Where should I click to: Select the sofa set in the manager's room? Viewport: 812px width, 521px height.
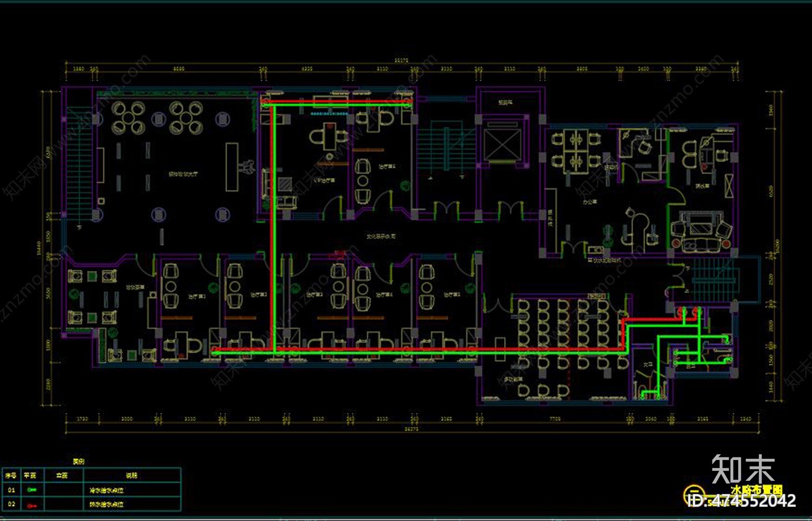pyautogui.click(x=702, y=232)
